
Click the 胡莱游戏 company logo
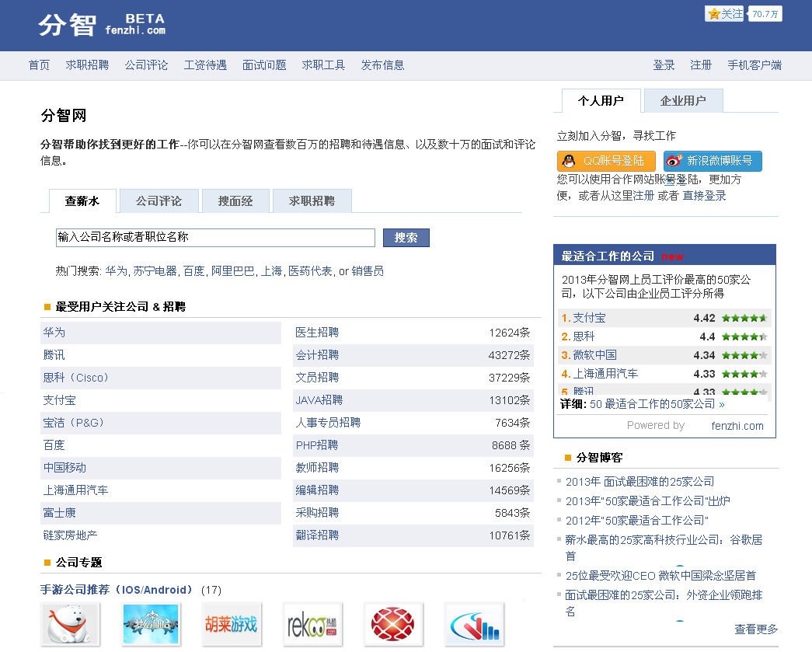click(231, 623)
